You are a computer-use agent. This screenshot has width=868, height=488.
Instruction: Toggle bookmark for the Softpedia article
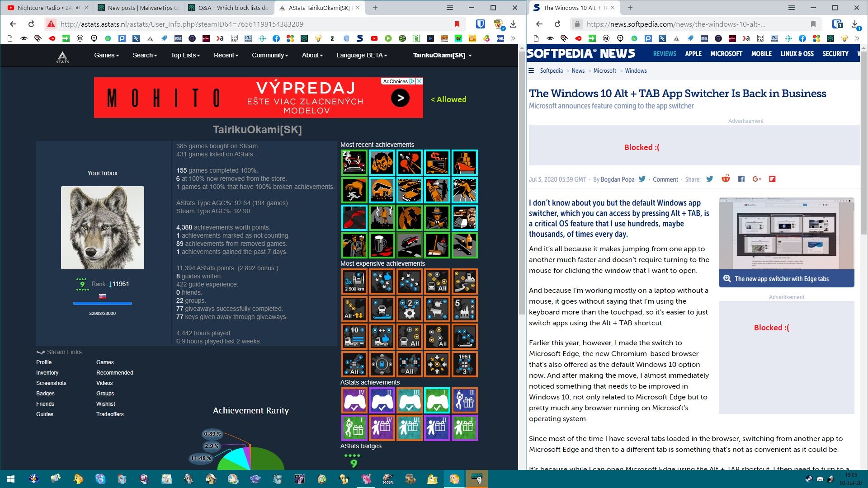pyautogui.click(x=813, y=24)
